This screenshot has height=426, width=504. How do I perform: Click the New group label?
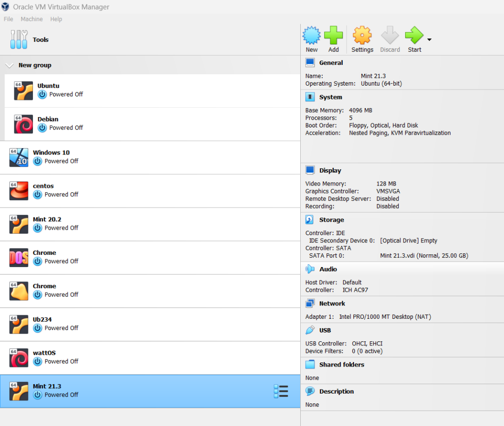click(35, 65)
